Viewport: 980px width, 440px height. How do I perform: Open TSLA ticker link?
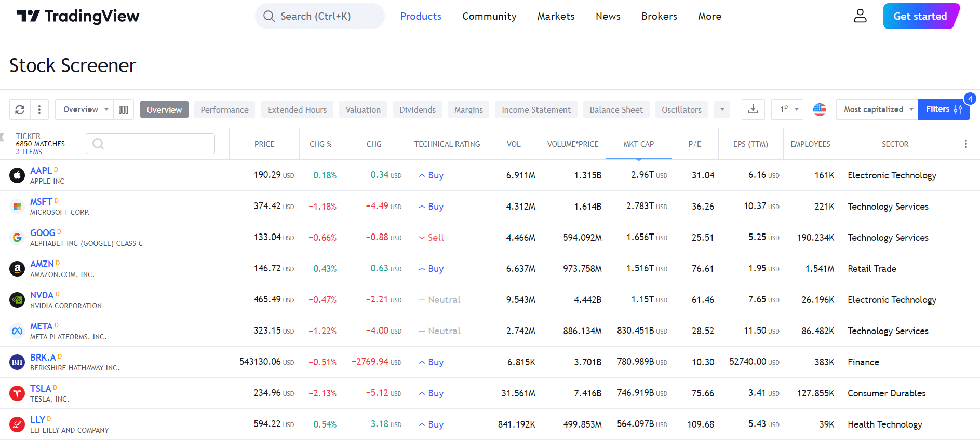click(41, 389)
